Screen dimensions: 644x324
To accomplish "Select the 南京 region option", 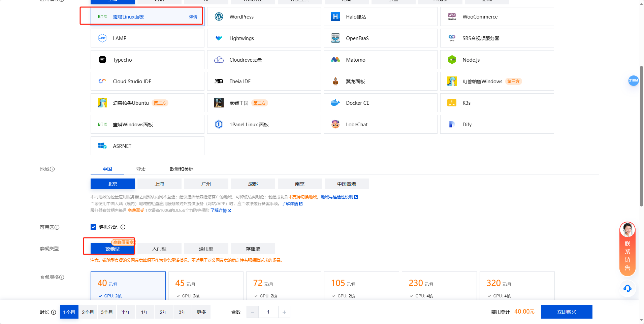I will (x=300, y=184).
